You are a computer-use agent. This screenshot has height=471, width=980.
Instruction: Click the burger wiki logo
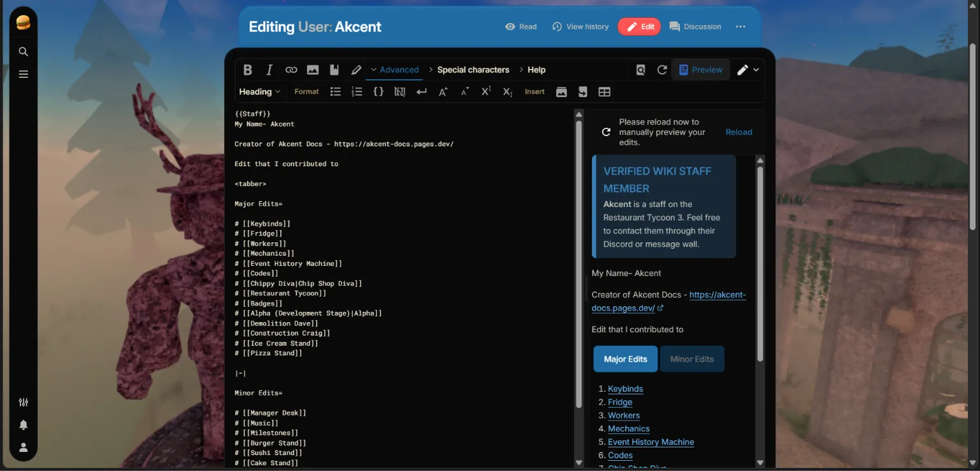(x=23, y=23)
